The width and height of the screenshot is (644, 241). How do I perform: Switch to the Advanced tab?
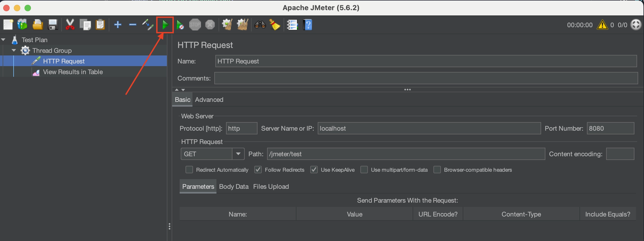(x=209, y=100)
